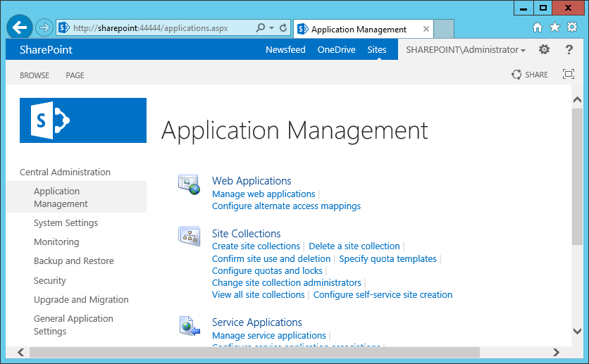589x364 pixels.
Task: Click the SharePoint favicon in address bar
Action: click(64, 27)
